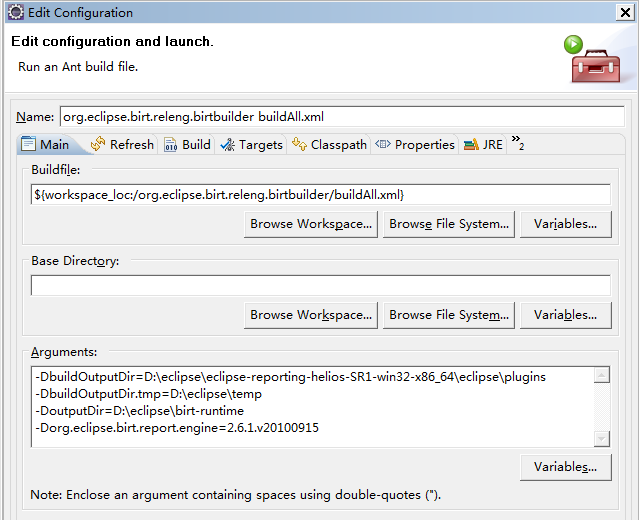
Task: Click the -Dorg.eclipse.birt.report.engine argument line
Action: pos(177,428)
